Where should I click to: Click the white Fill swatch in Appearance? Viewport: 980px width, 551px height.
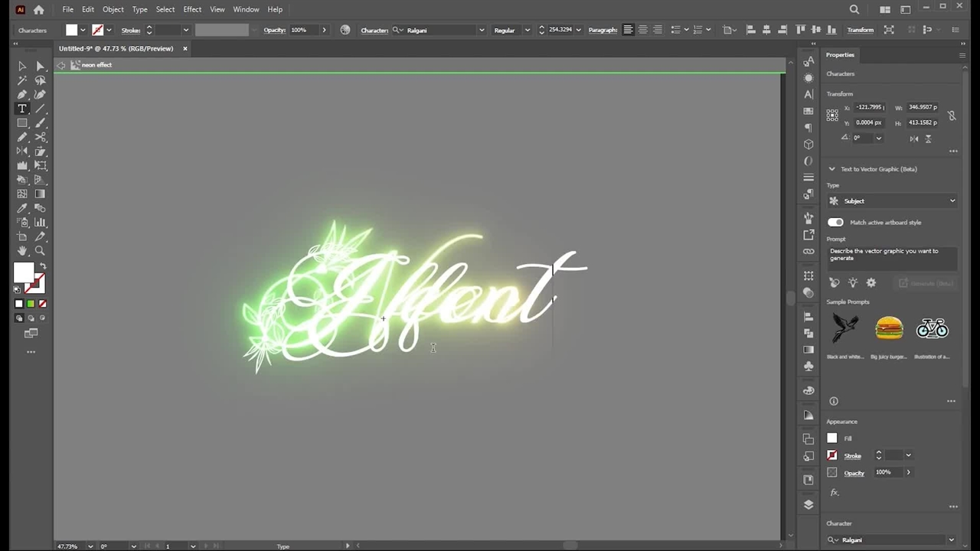click(832, 439)
